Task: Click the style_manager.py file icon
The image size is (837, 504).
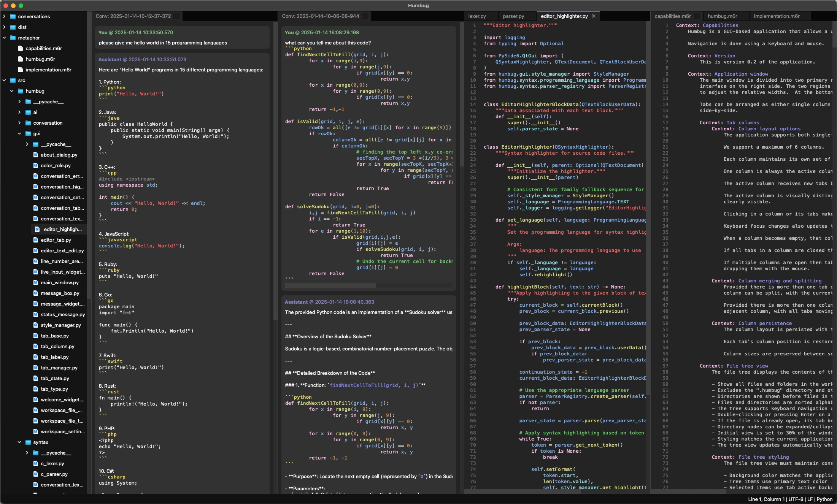Action: 36,325
